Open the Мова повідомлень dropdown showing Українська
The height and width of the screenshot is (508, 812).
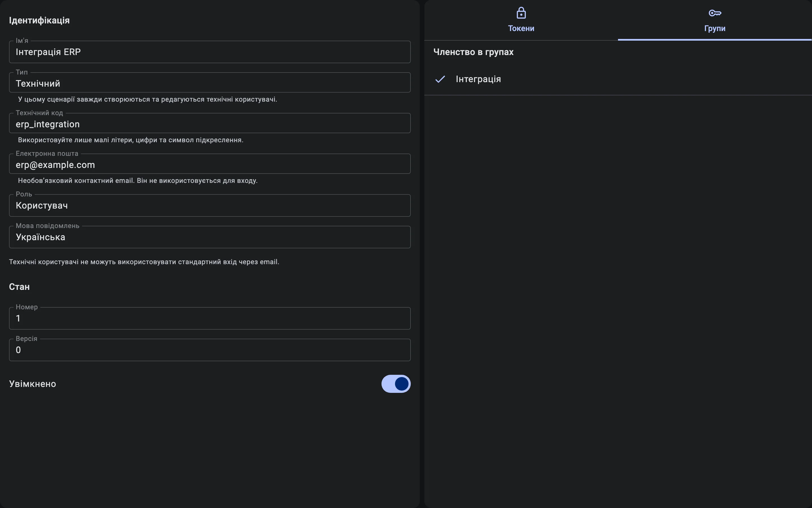coord(210,237)
